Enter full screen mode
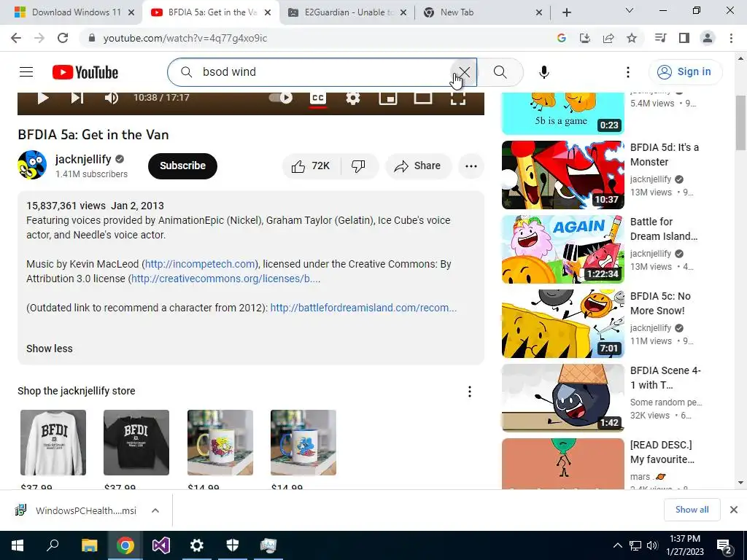This screenshot has width=747, height=560. click(x=458, y=98)
